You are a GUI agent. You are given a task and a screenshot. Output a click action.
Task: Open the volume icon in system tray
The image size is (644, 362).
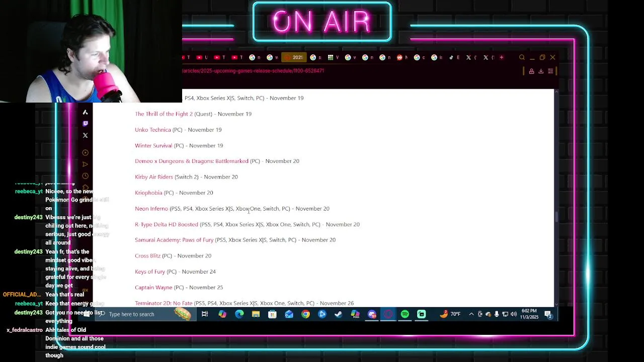(x=514, y=314)
